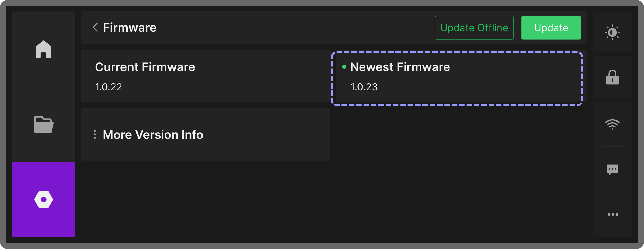
Task: Expand the More Version Info row
Action: [205, 134]
